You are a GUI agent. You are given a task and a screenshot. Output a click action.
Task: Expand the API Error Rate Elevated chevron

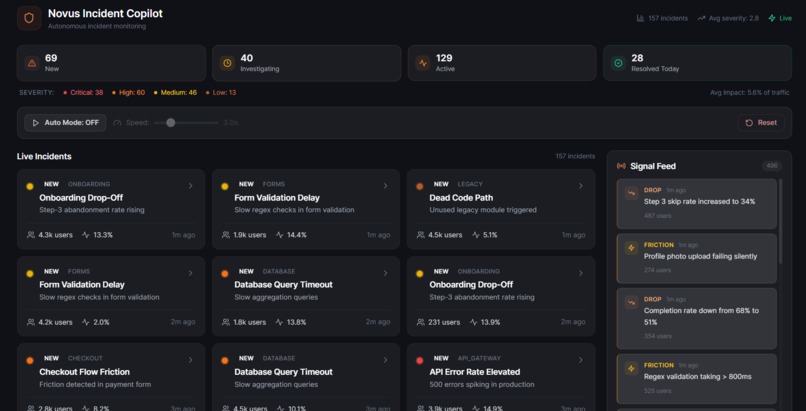[581, 360]
